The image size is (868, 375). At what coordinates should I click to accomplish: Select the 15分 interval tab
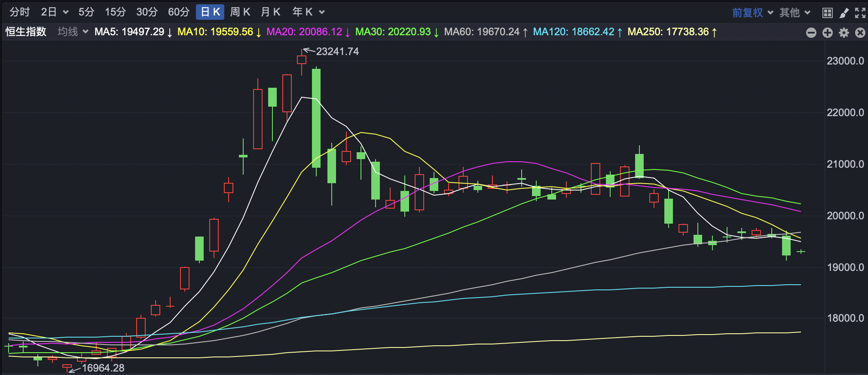pos(116,12)
